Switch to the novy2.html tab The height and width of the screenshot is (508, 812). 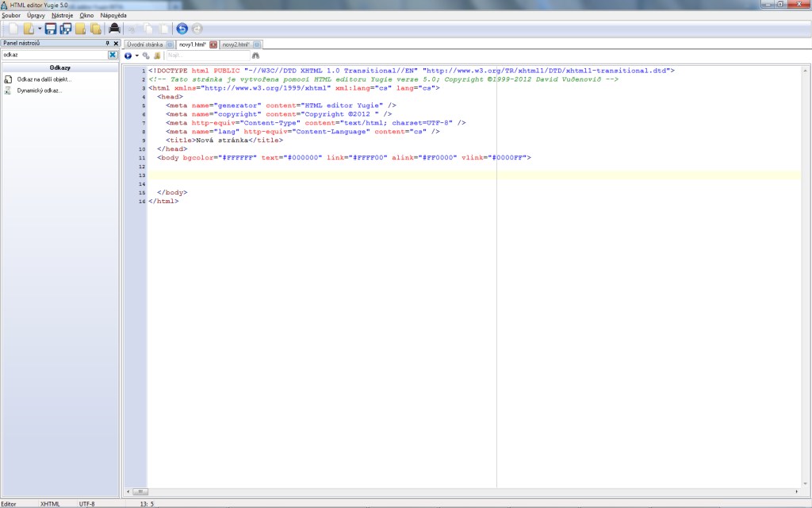tap(236, 44)
